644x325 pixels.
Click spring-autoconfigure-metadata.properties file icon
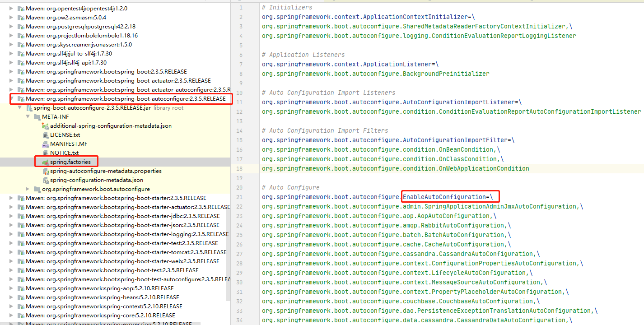[x=45, y=171]
